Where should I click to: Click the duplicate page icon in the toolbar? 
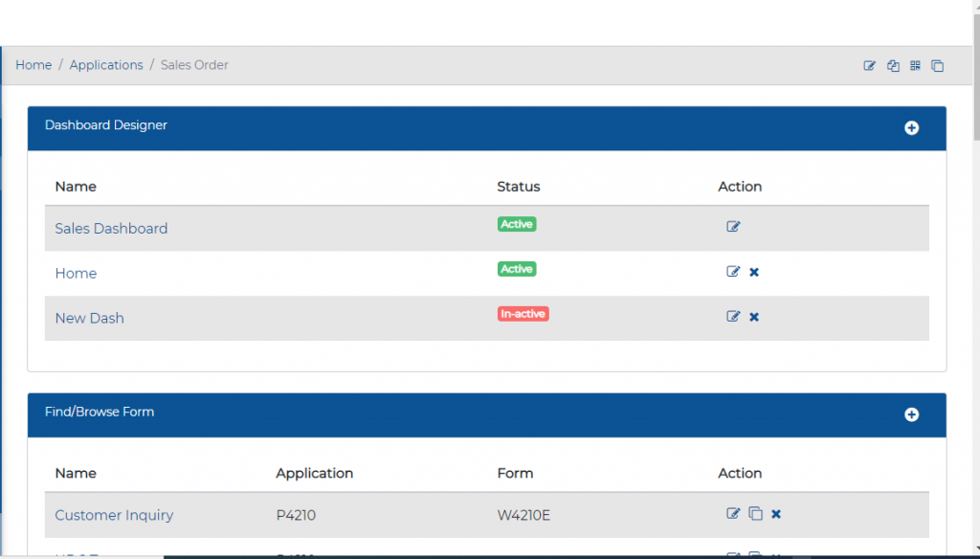pos(892,65)
